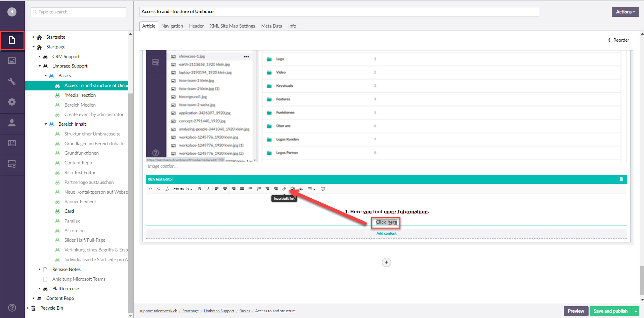Click Save and publish
The height and width of the screenshot is (318, 644).
[610, 311]
